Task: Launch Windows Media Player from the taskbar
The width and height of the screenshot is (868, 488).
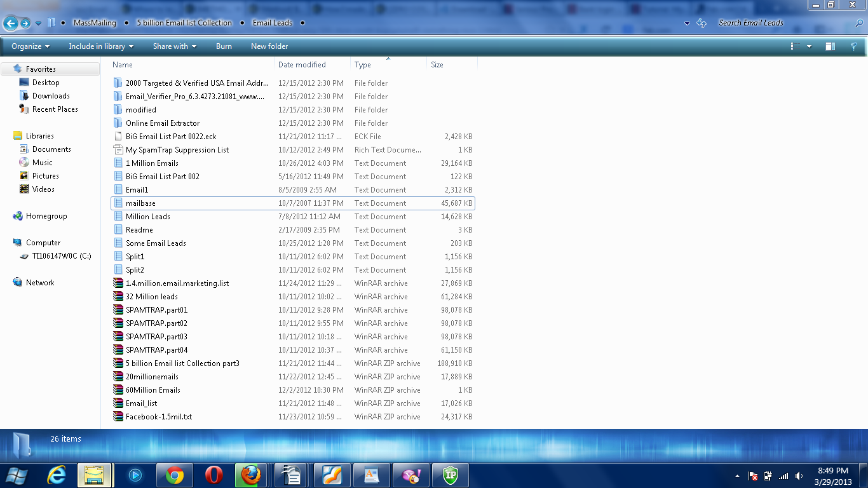Action: (x=135, y=475)
